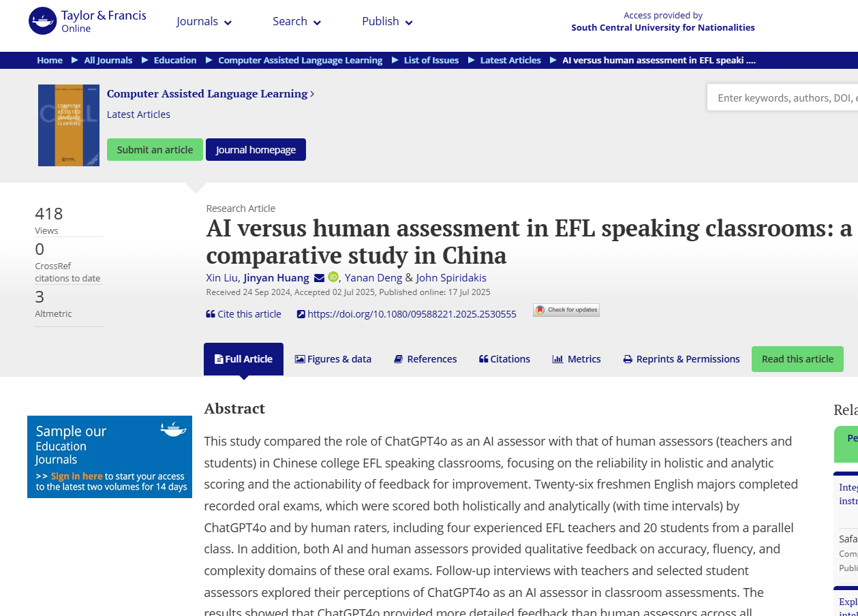
Task: Focus the keyword search input field
Action: 784,98
